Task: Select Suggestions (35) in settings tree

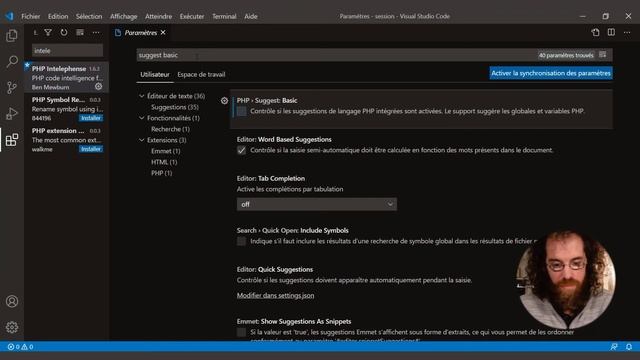Action: (175, 107)
